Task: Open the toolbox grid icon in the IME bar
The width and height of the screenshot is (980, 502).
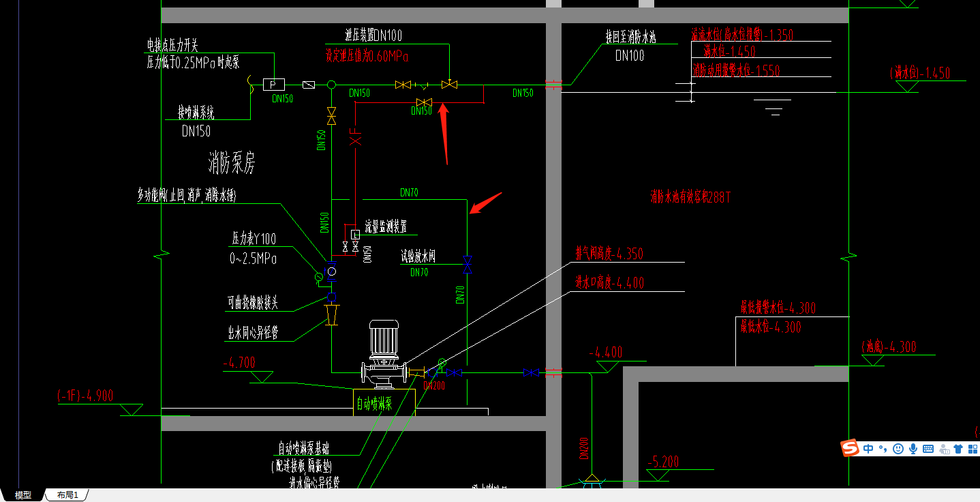Action: 973,449
